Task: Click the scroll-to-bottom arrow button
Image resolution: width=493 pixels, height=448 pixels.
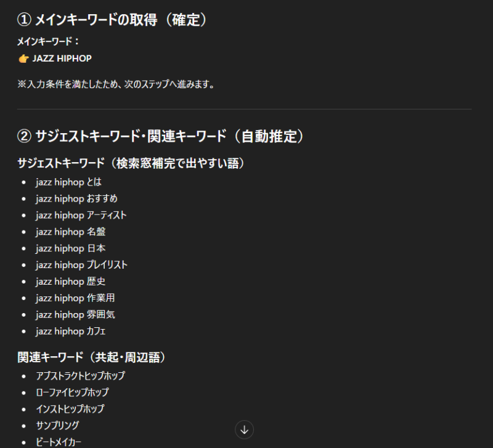Action: [x=244, y=430]
